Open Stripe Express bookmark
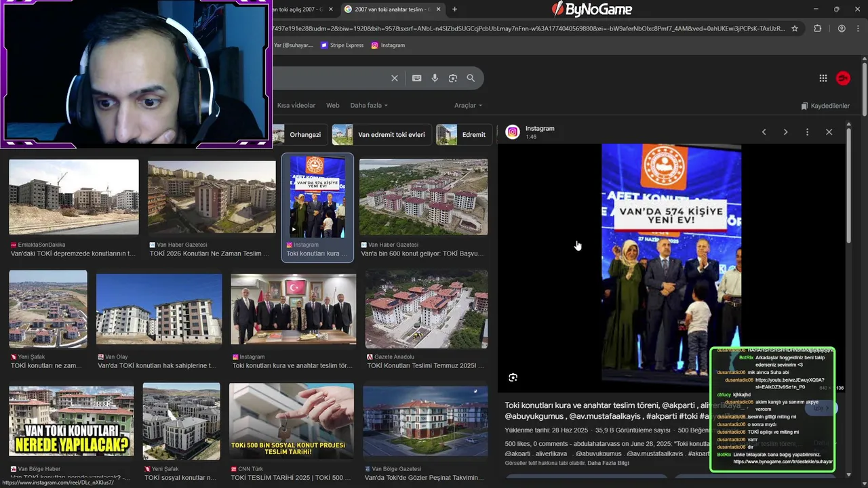Screen dimensions: 868x488 pos(342,45)
